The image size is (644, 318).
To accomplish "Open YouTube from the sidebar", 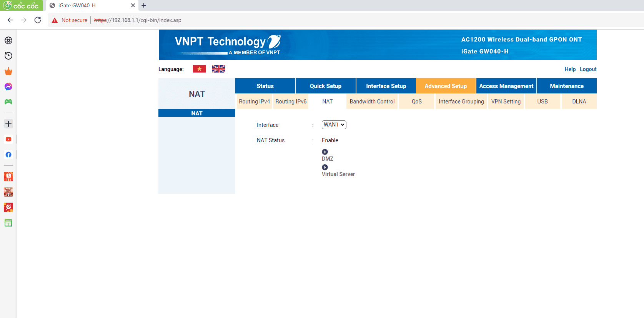I will (8, 139).
